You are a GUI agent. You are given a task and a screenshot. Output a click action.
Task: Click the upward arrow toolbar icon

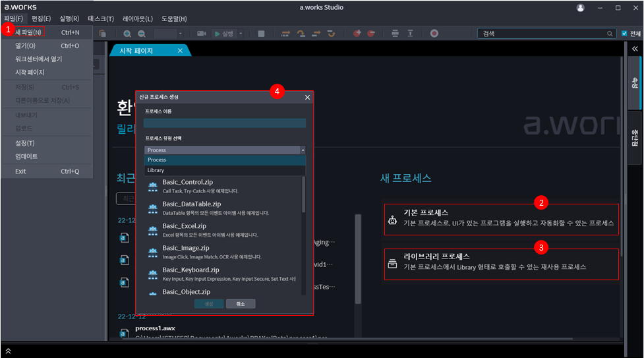(410, 34)
